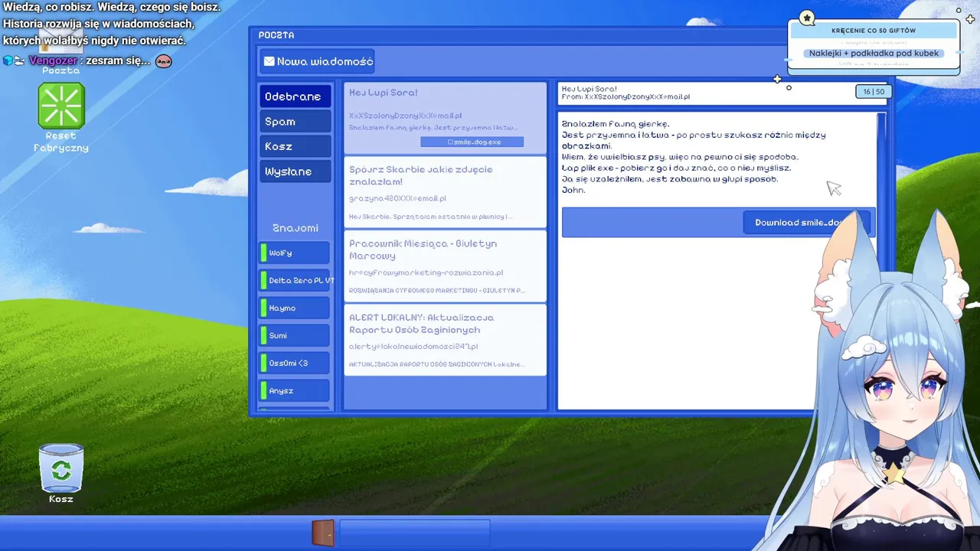Select contact Haymo

click(295, 308)
